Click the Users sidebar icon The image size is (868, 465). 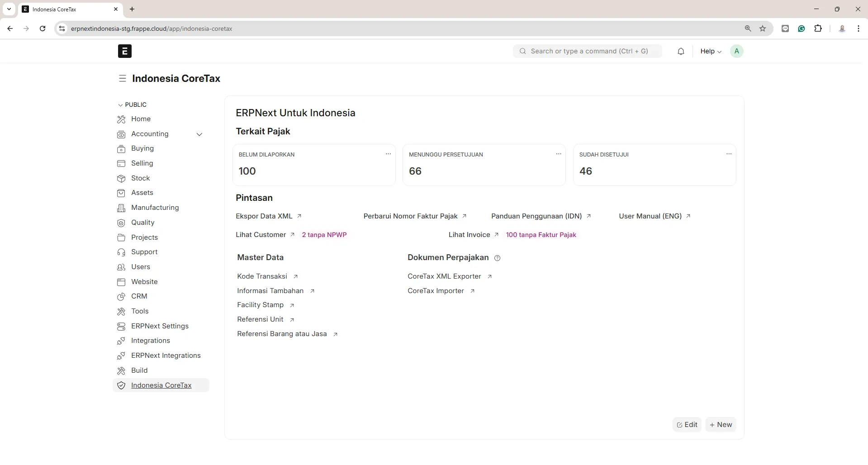click(x=121, y=267)
